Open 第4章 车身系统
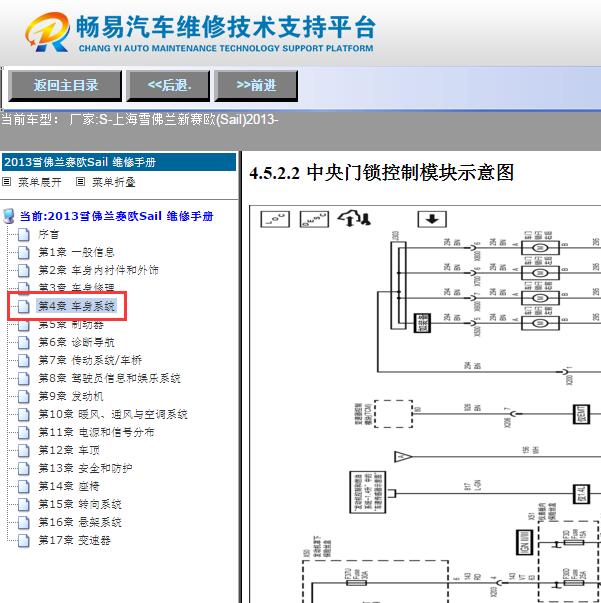The height and width of the screenshot is (603, 601). [x=76, y=306]
